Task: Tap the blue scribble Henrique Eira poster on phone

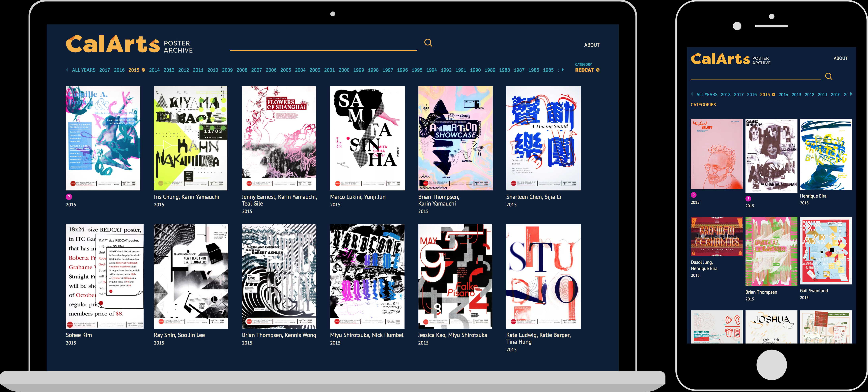Action: point(826,154)
